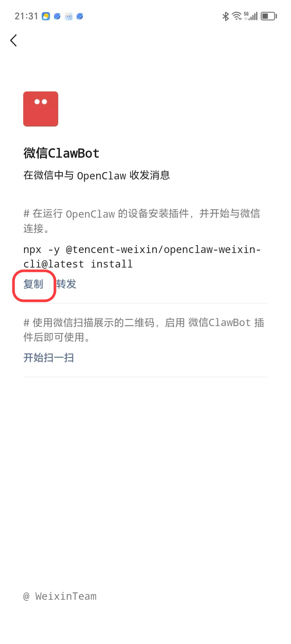
Task: Tap the comment about installing the plugin
Action: [x=142, y=221]
